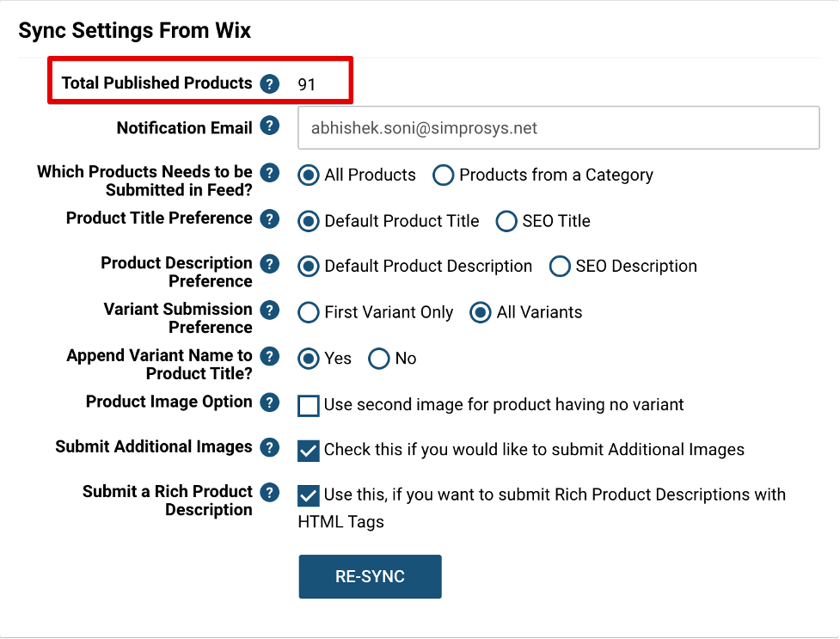
Task: Select SEO Description option
Action: tap(560, 267)
